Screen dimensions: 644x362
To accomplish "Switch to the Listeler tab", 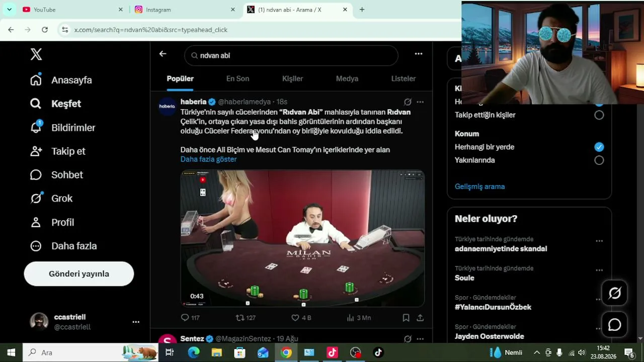I will (404, 78).
